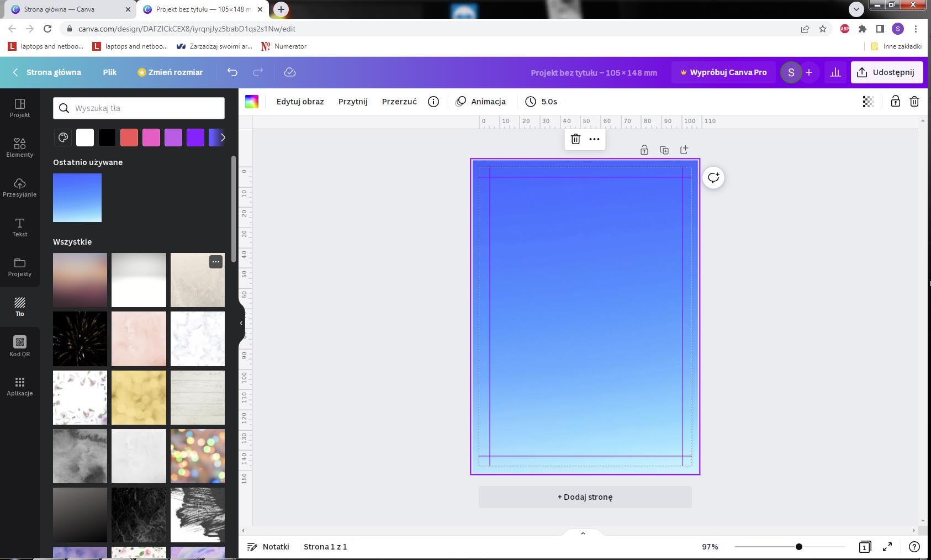
Task: Add a new page via icon
Action: point(684,150)
